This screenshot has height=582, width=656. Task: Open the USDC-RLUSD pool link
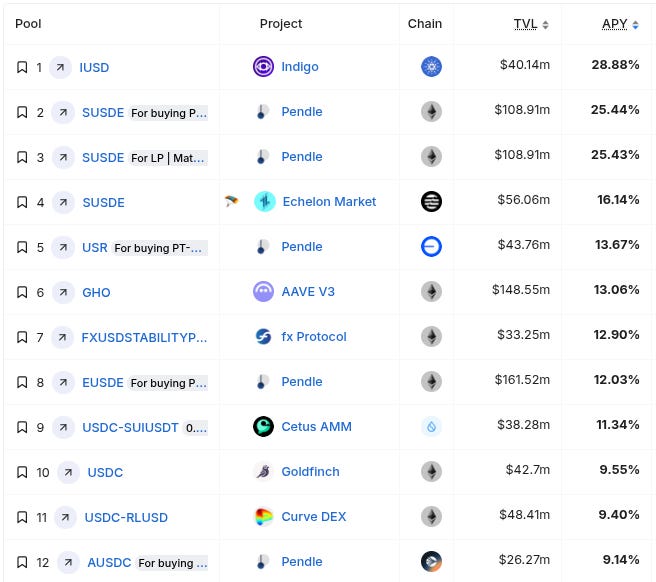coord(126,518)
